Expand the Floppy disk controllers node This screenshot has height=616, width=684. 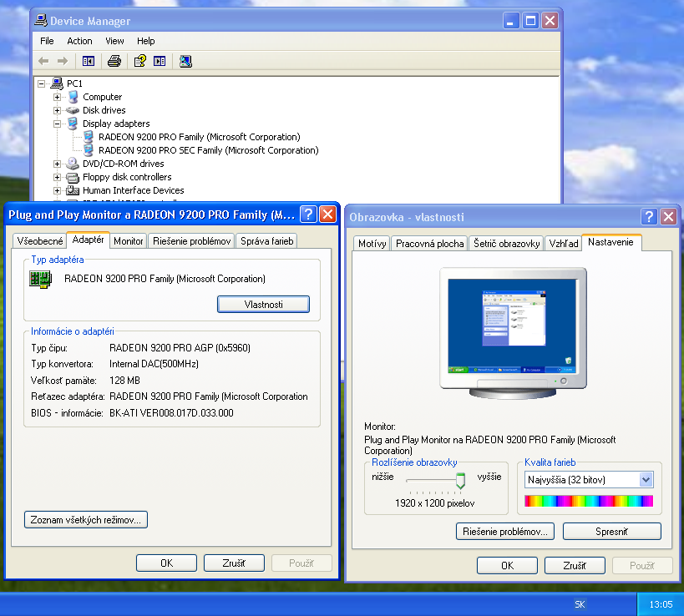[57, 177]
